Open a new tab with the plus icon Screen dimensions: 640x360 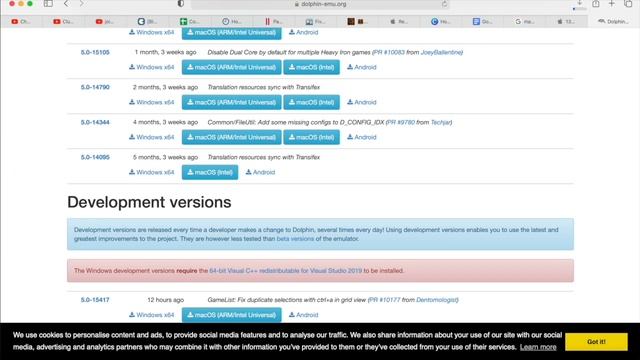pos(611,4)
